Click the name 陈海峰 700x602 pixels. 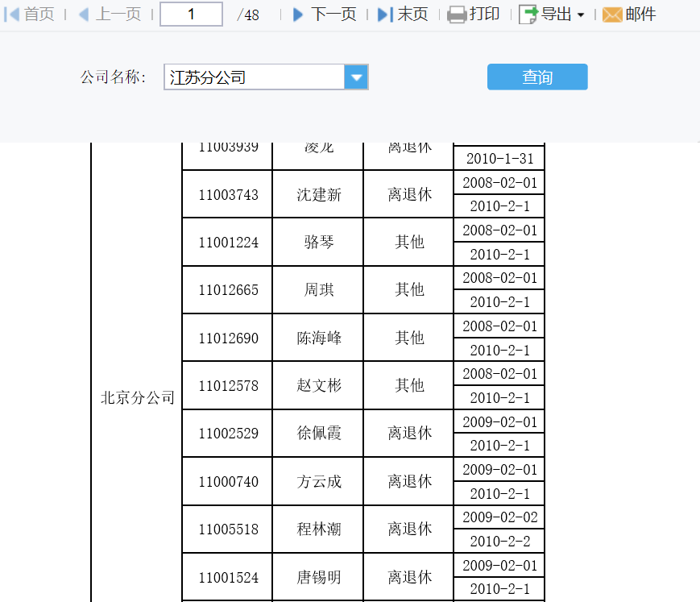coord(319,338)
